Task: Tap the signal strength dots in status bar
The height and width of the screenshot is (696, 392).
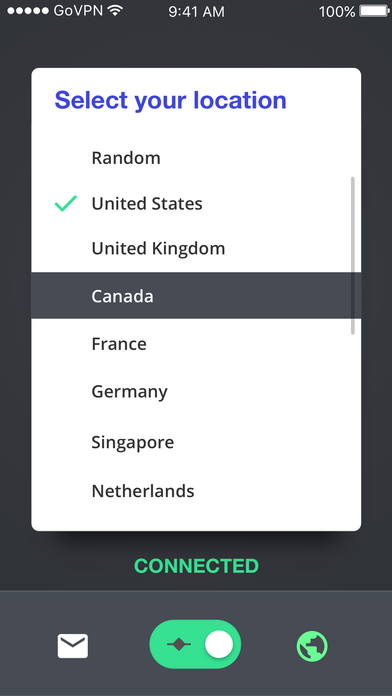Action: coord(28,11)
